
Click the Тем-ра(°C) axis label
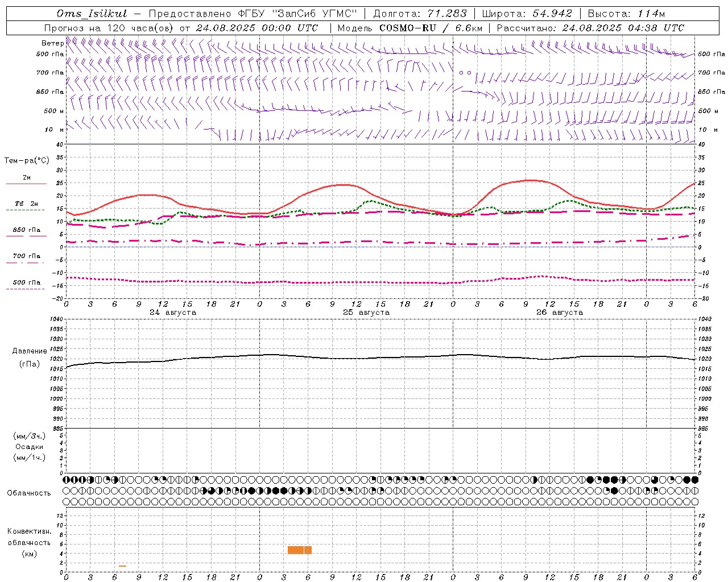pyautogui.click(x=27, y=161)
